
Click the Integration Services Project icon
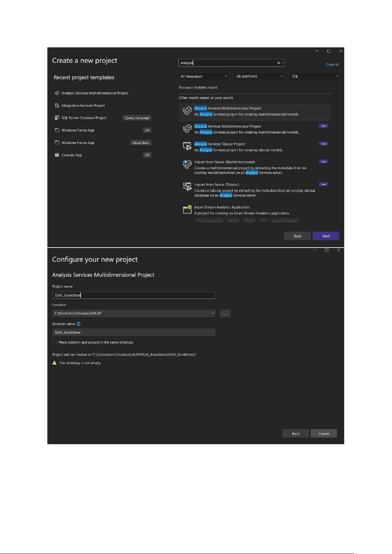coord(57,106)
